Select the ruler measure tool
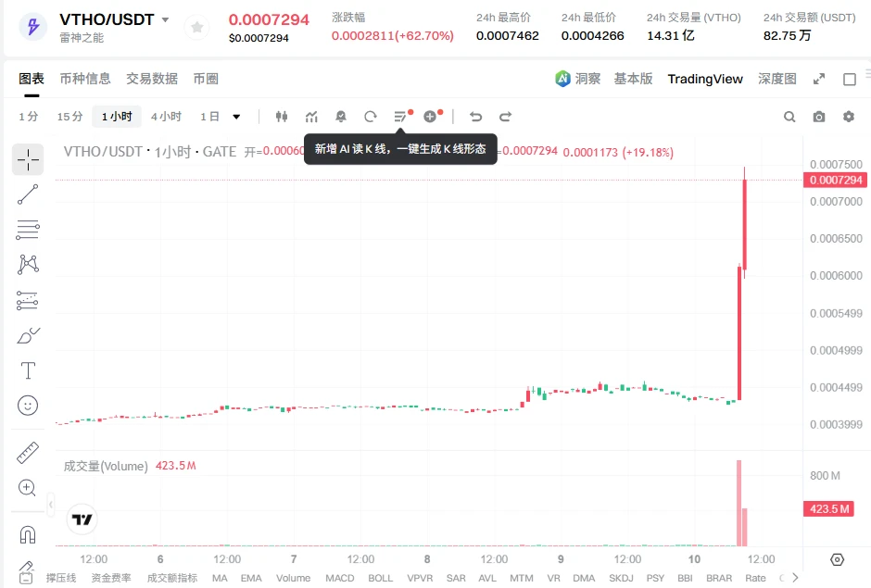The width and height of the screenshot is (871, 588). point(28,453)
